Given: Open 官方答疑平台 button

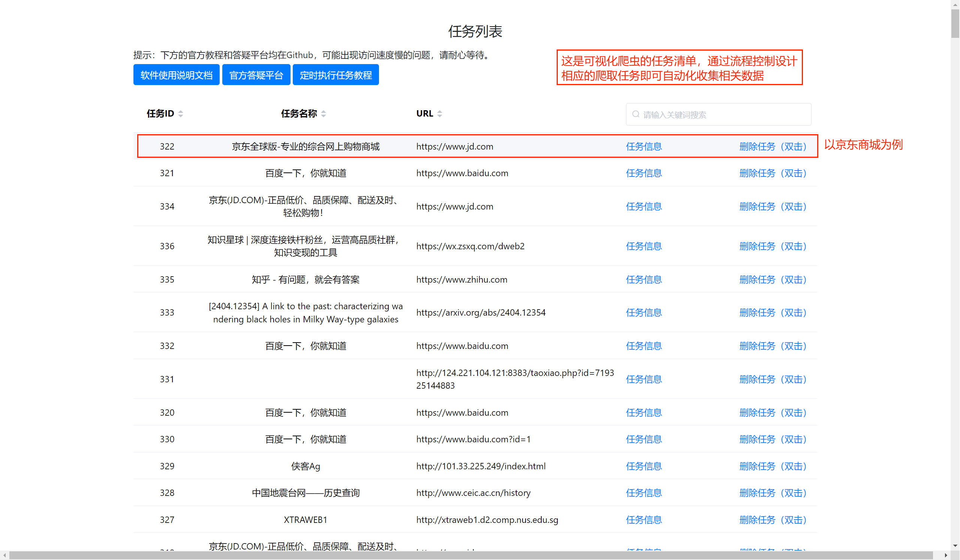Looking at the screenshot, I should 256,75.
